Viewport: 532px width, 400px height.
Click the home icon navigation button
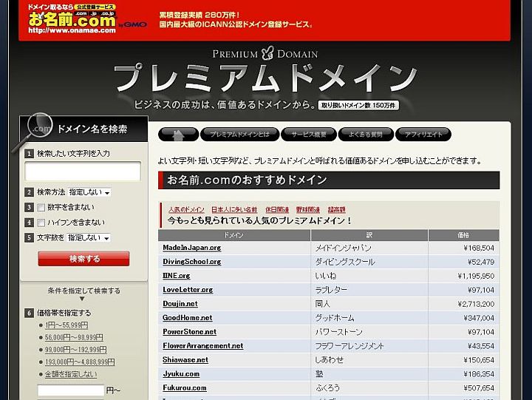tap(179, 134)
